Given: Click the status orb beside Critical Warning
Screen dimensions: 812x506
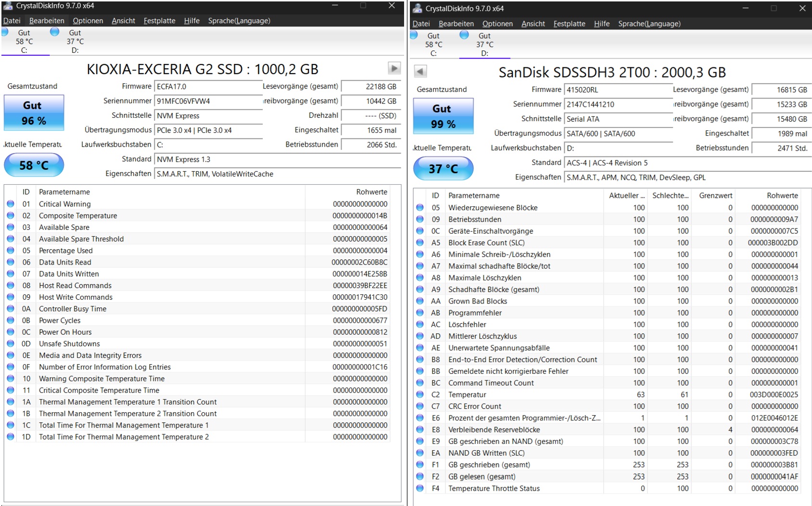Looking at the screenshot, I should click(x=11, y=204).
